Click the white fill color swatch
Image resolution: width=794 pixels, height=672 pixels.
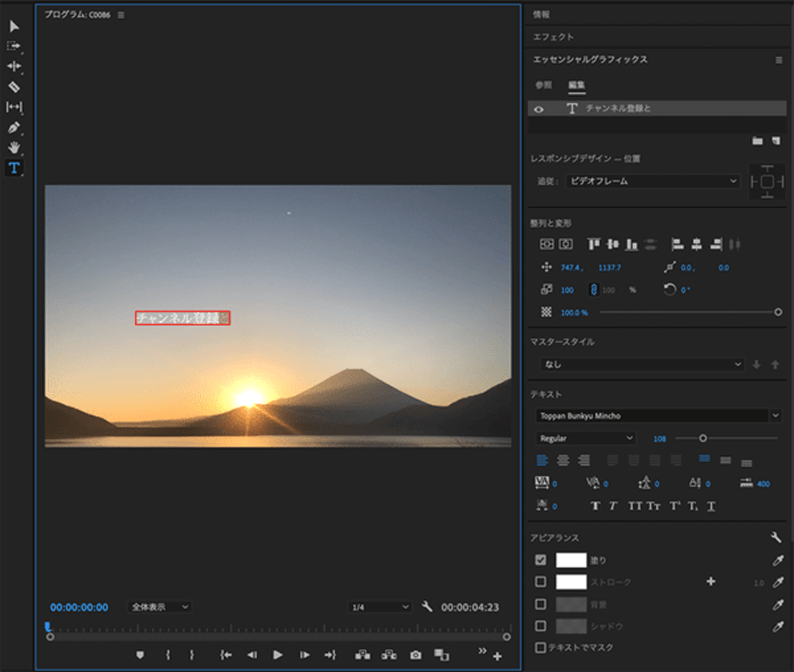click(x=571, y=561)
